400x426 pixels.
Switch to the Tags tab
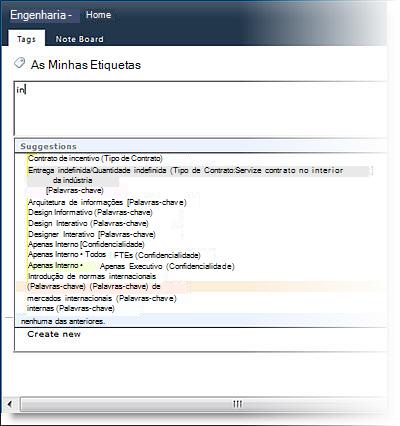(x=26, y=39)
